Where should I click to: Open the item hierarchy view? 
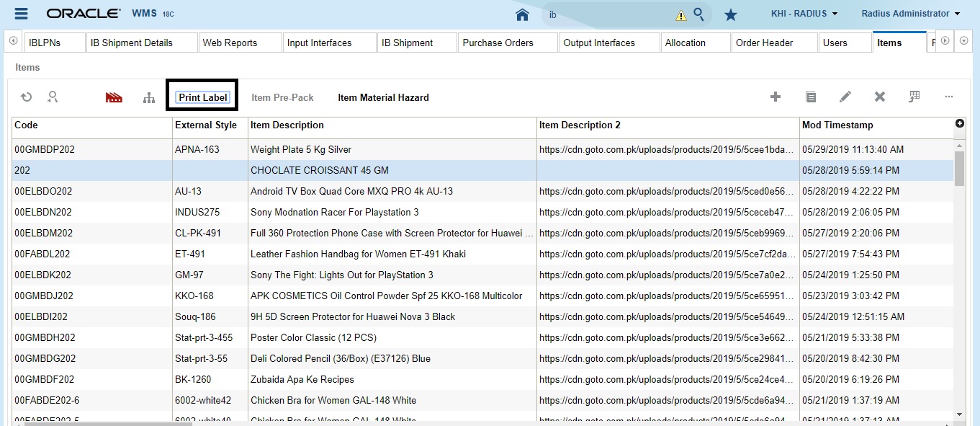[x=148, y=96]
